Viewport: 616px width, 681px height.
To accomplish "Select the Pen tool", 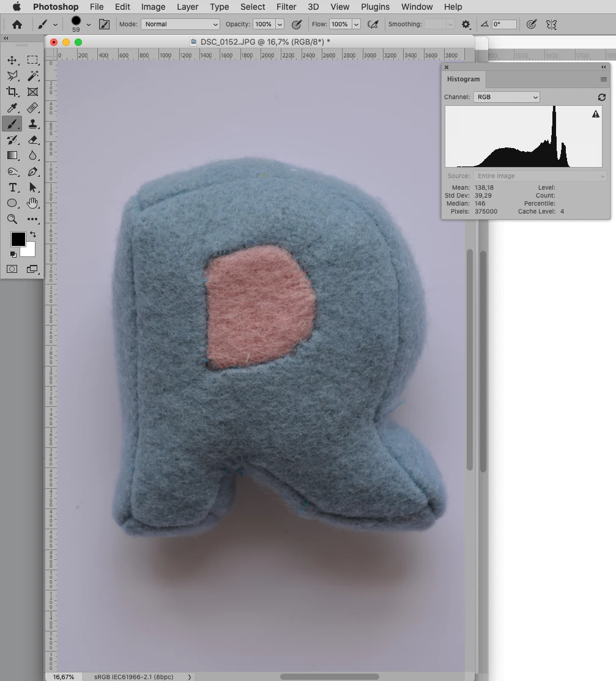I will click(x=32, y=171).
